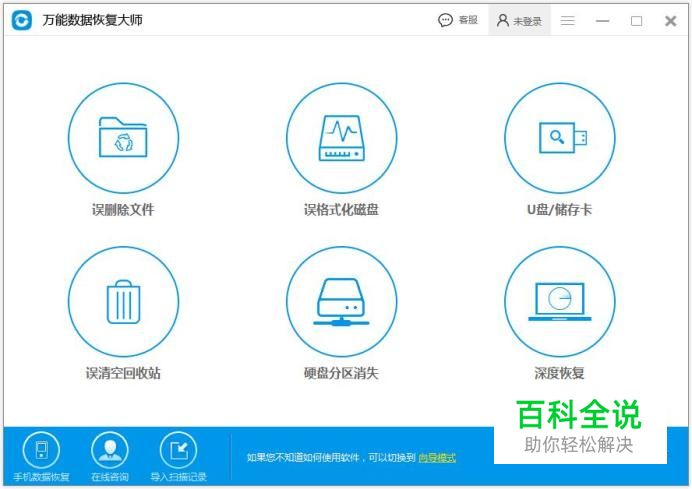Click the 硬盘分区消失 label
The image size is (692, 489).
tap(341, 373)
